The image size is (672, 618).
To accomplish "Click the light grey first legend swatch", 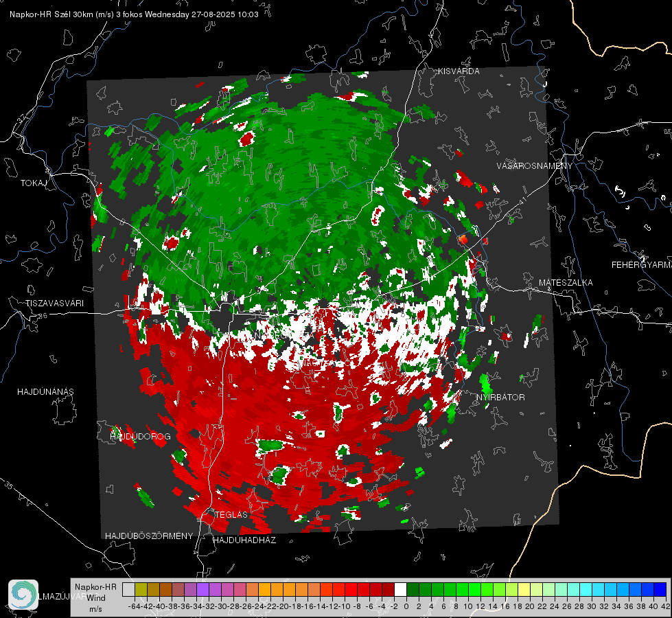I will pos(128,589).
